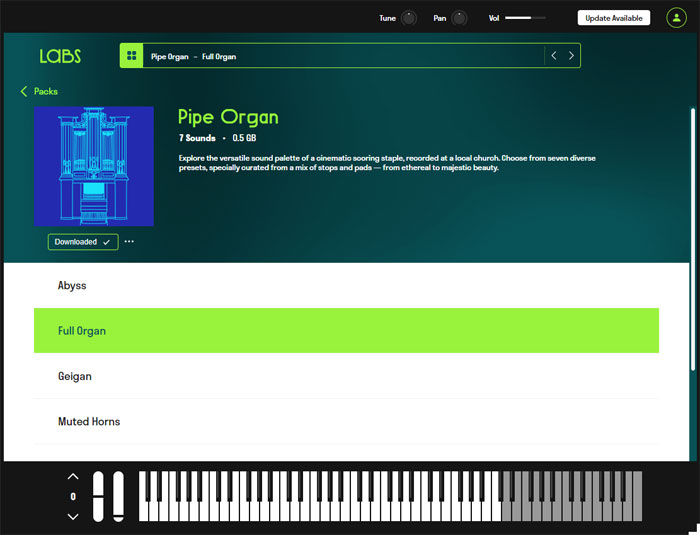Go to previous preset arrow
Viewport: 700px width, 535px height.
coord(554,55)
